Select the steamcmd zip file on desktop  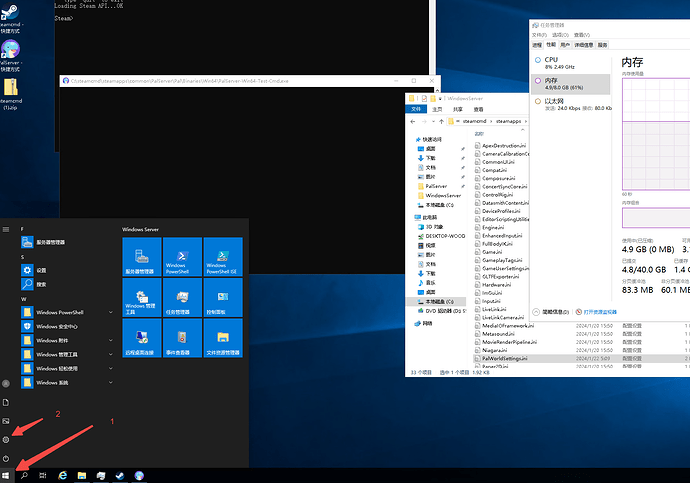11,94
